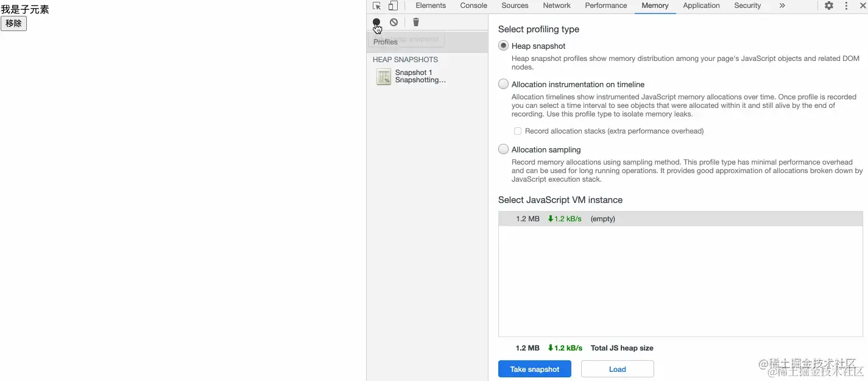Click the clear all profiles icon
Viewport: 868px width, 381px height.
[394, 22]
